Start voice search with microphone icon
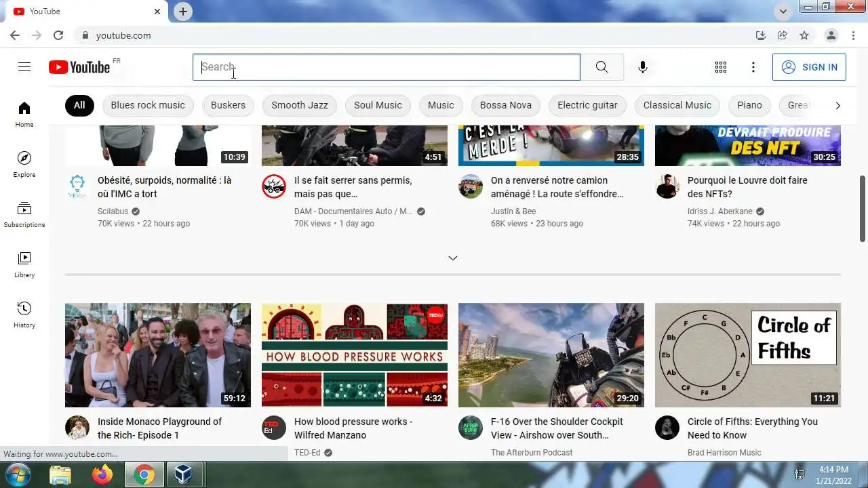This screenshot has width=868, height=488. pos(643,67)
